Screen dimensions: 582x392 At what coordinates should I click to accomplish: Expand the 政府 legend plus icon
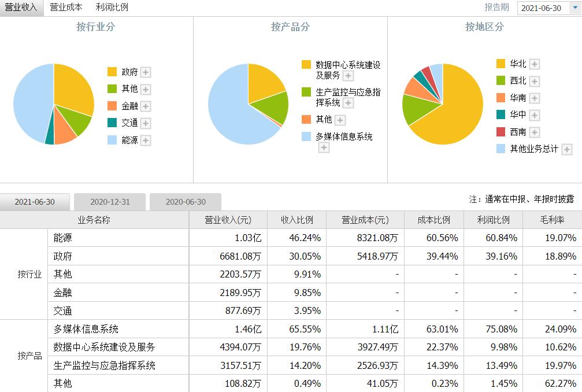pyautogui.click(x=146, y=72)
